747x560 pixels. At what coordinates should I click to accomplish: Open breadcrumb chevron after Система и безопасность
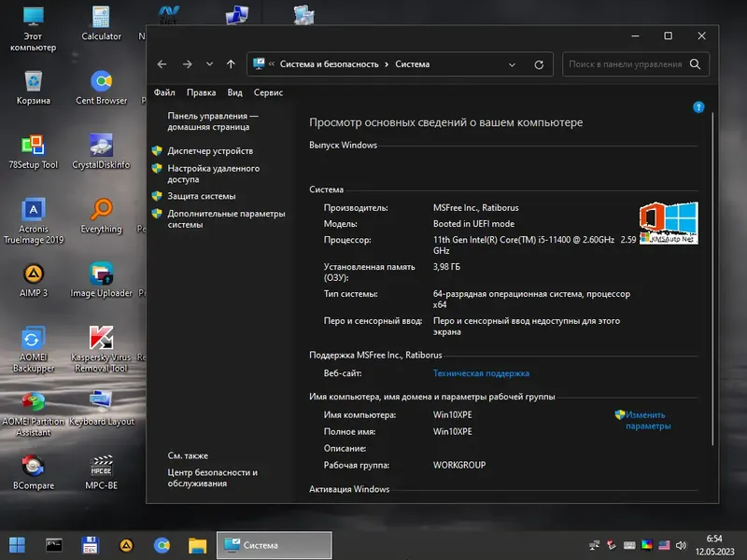point(386,63)
